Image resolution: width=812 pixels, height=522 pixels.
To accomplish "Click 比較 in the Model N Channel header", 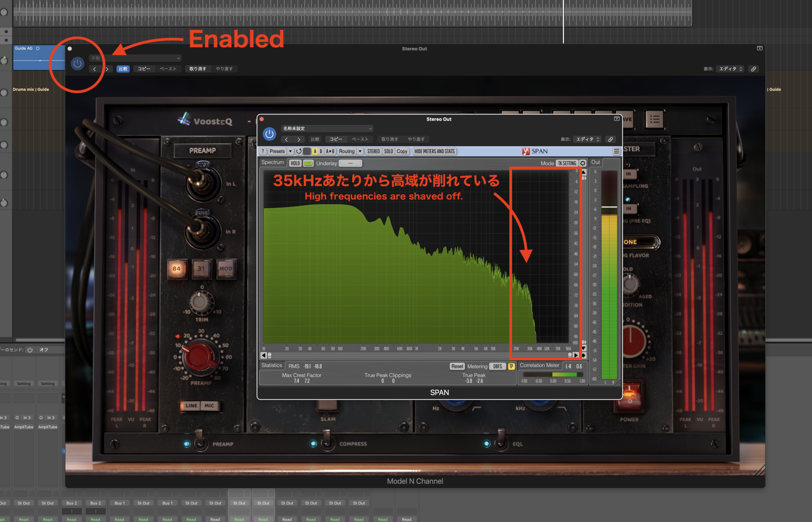I will point(123,69).
